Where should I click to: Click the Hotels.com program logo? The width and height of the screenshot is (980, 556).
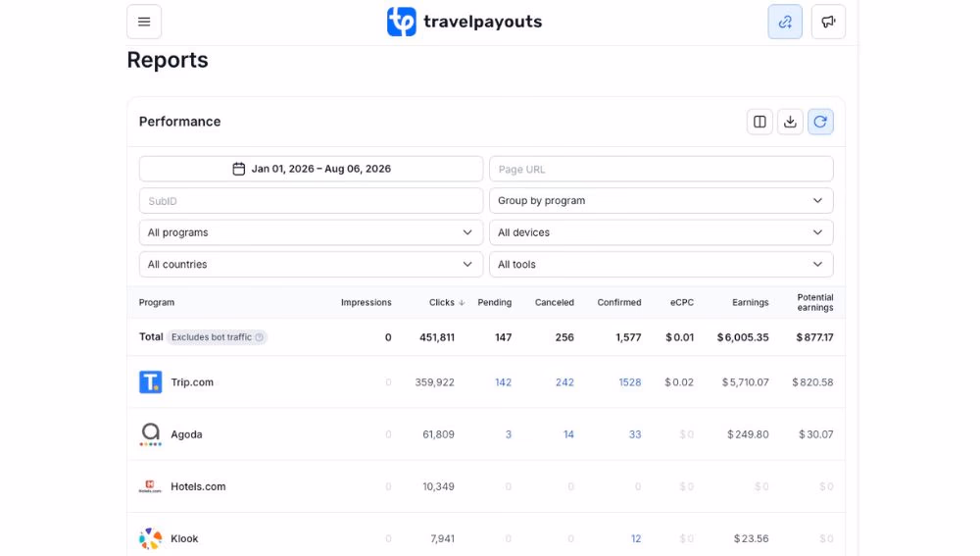[151, 486]
